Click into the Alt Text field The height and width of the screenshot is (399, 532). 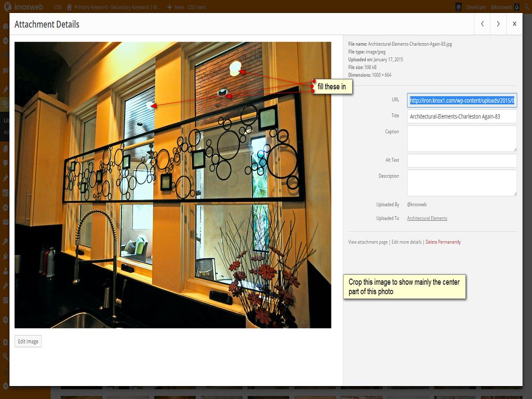(462, 161)
